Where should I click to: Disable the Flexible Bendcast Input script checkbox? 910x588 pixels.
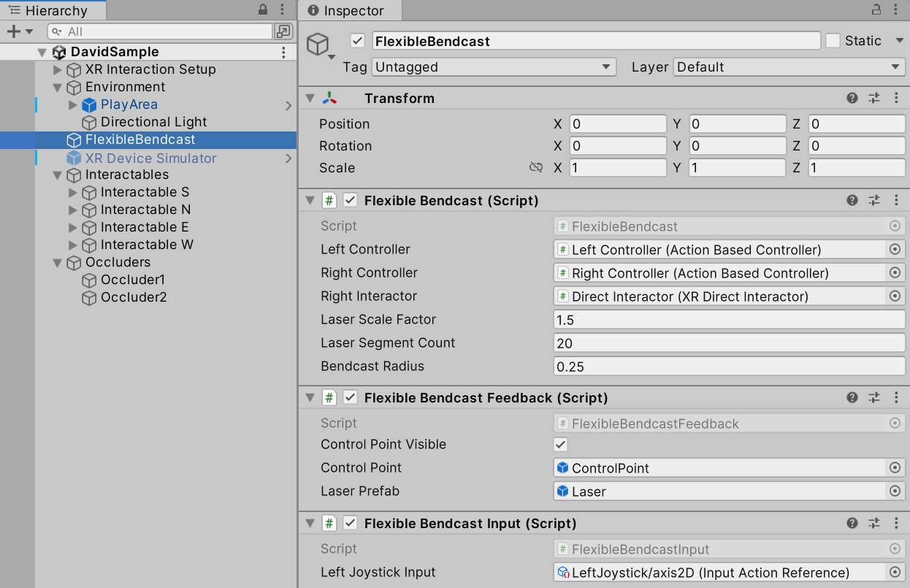(x=351, y=523)
